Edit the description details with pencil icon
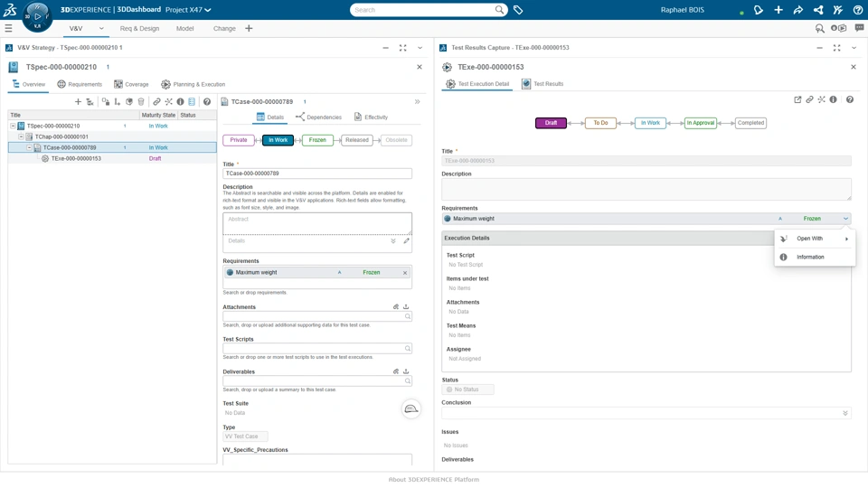Image resolution: width=868 pixels, height=488 pixels. (406, 240)
